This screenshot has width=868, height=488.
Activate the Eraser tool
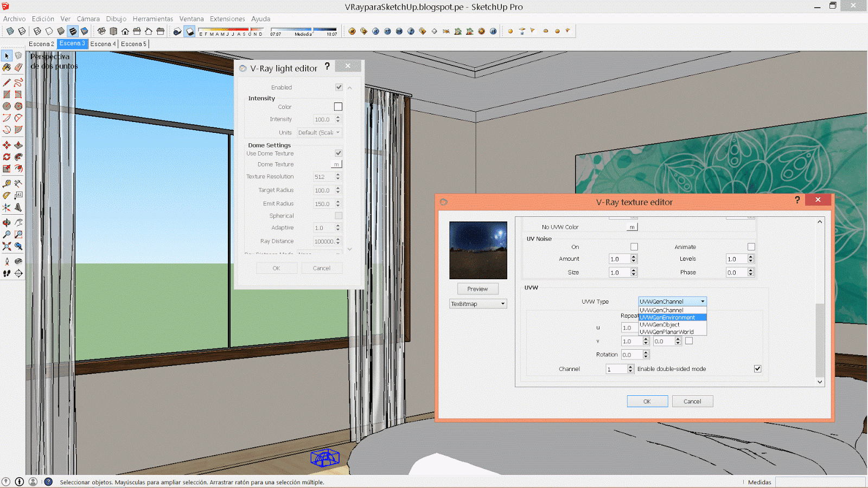18,67
